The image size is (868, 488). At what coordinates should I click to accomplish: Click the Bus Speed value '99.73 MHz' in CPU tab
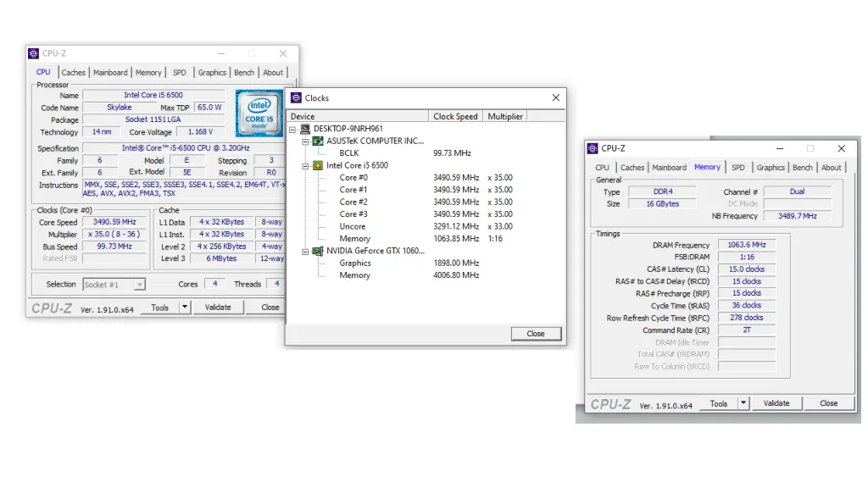click(x=114, y=247)
